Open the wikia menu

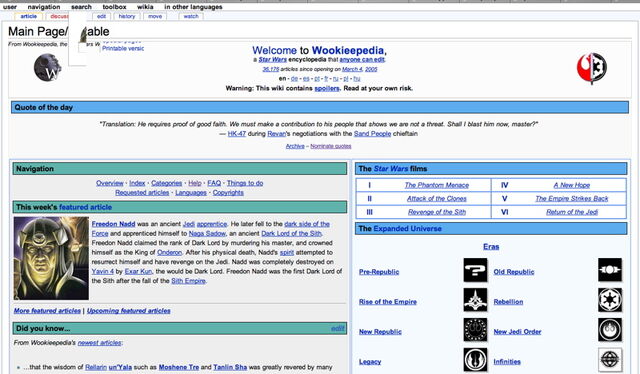pos(145,7)
